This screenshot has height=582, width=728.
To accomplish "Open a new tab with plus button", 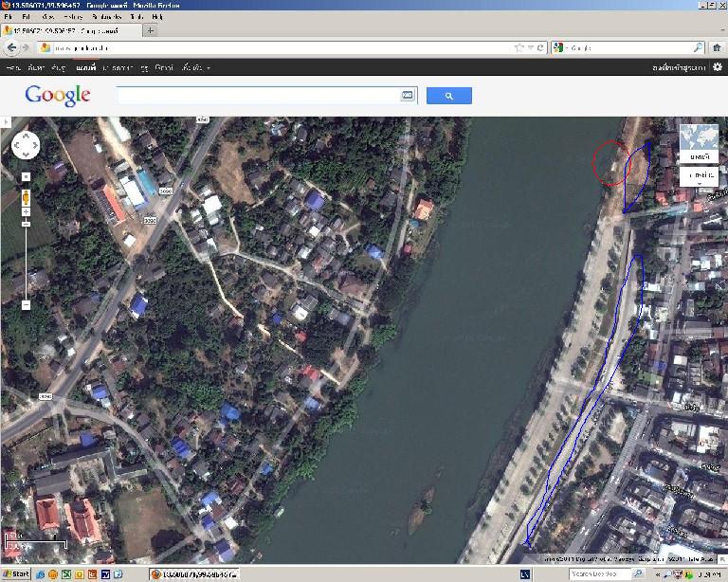I will click(x=150, y=30).
